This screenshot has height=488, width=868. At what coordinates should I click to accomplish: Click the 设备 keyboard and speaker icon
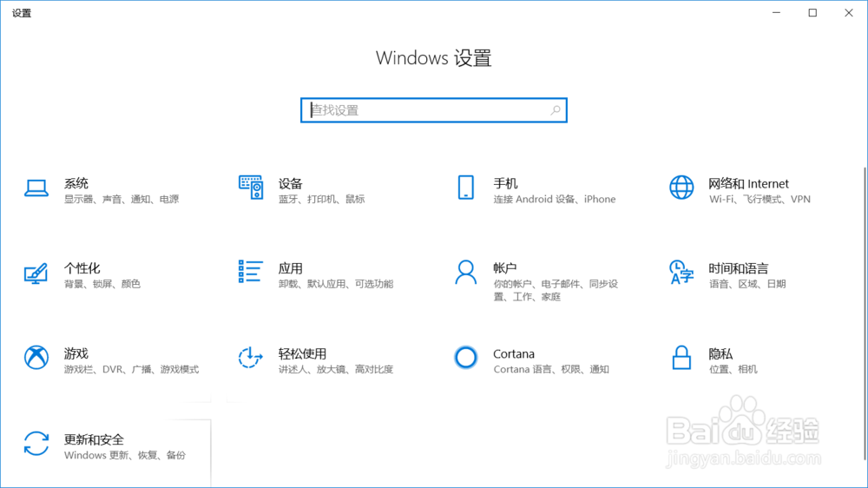coord(251,188)
